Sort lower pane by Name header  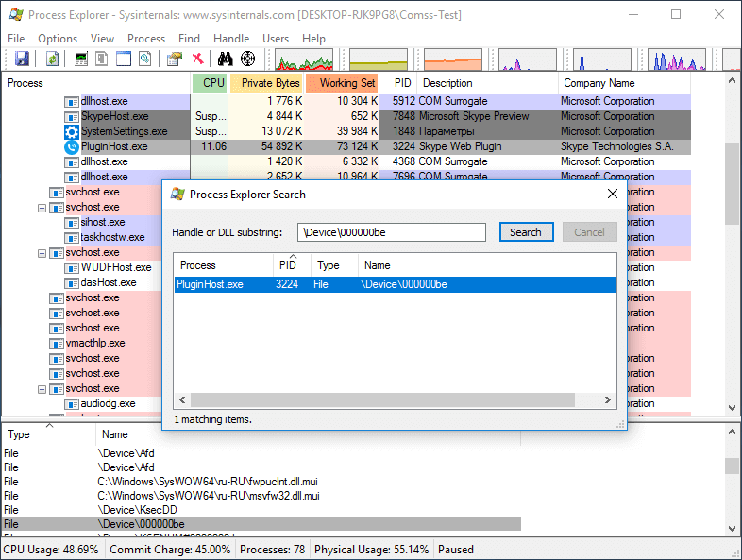[308, 434]
